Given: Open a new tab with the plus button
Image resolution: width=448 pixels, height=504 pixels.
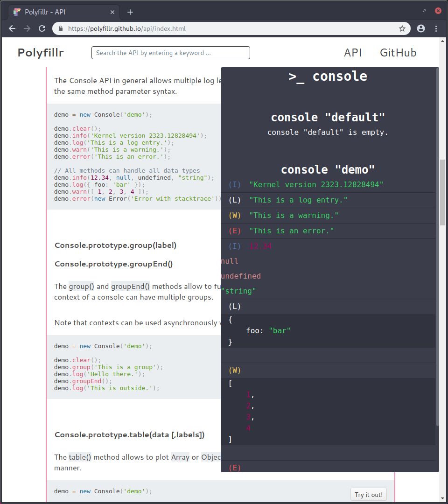Looking at the screenshot, I should pos(130,12).
